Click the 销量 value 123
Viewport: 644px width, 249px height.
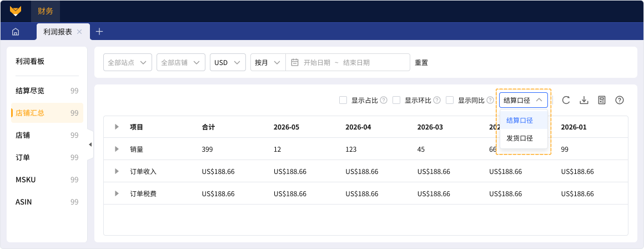351,149
